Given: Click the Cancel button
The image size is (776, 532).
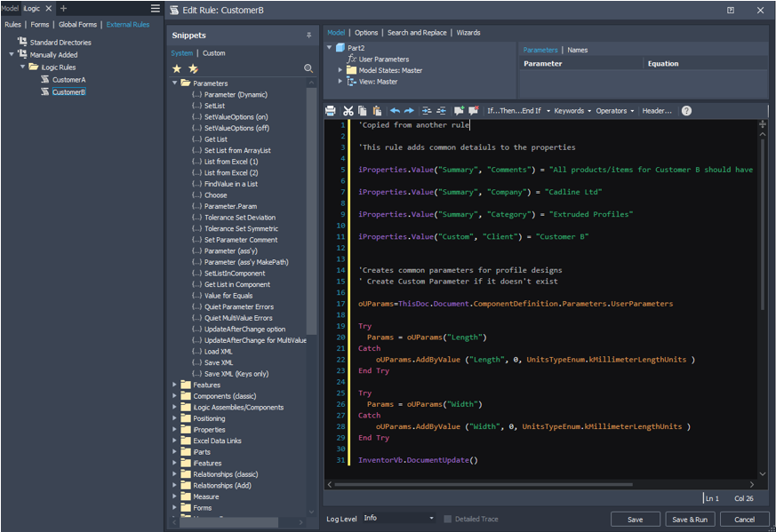Looking at the screenshot, I should [744, 520].
